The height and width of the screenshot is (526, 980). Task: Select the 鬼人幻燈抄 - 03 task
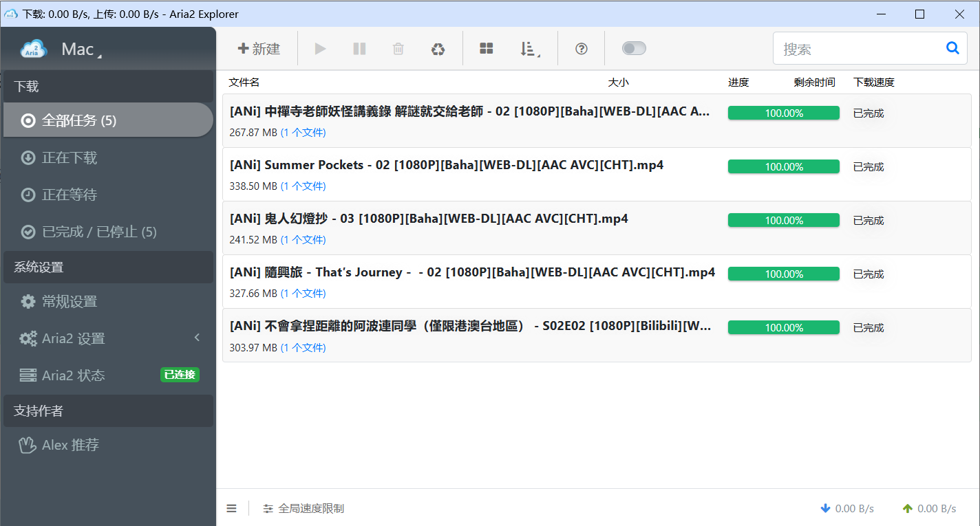point(597,228)
